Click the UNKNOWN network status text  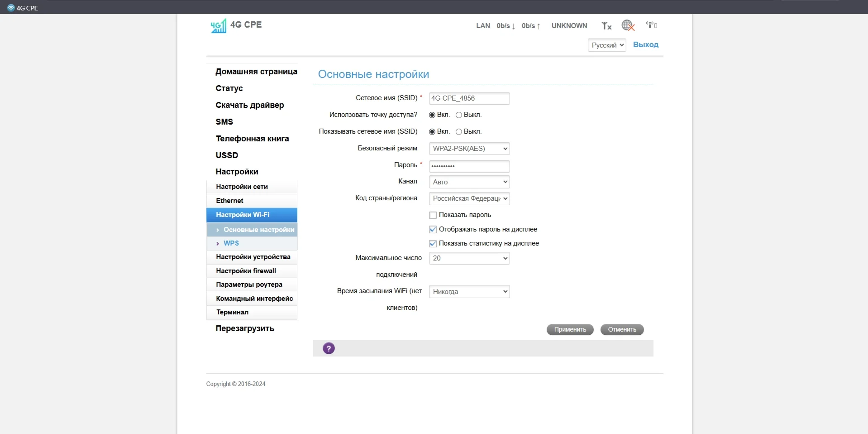569,26
